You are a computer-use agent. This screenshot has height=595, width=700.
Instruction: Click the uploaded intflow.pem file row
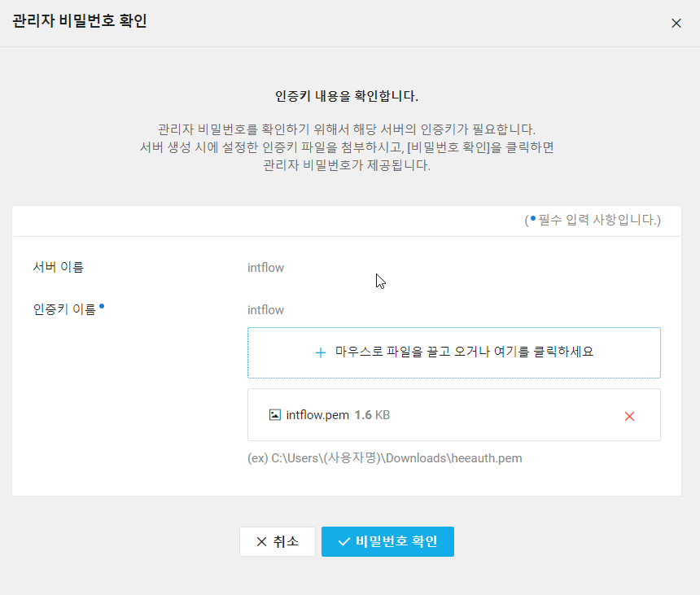click(x=454, y=414)
